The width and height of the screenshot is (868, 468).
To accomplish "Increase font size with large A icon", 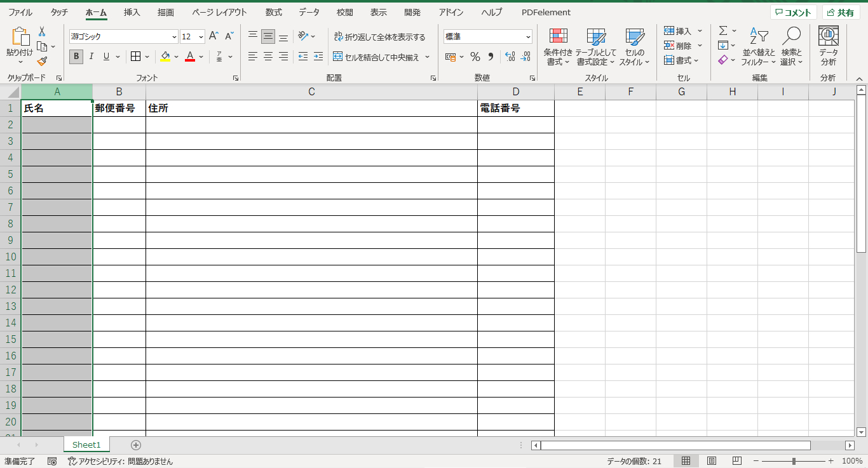I will click(x=214, y=36).
